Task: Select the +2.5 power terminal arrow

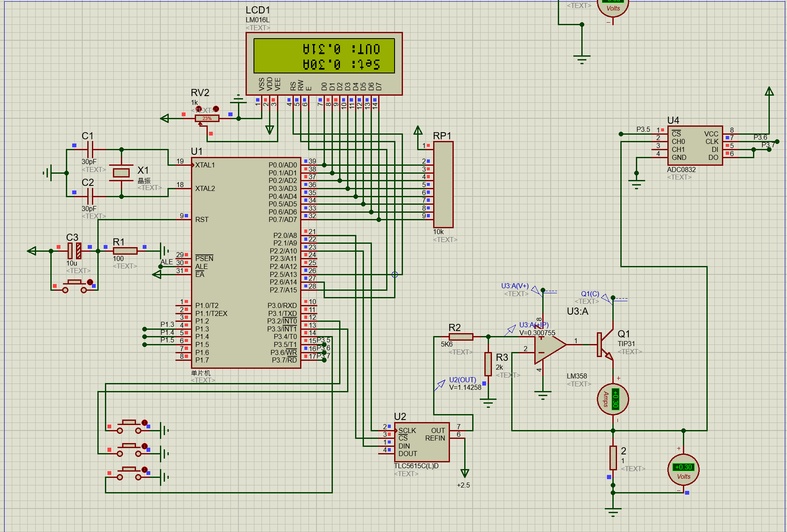Action: 465,473
